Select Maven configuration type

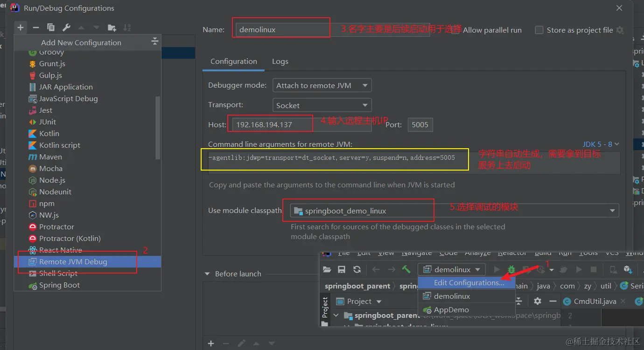88,157
